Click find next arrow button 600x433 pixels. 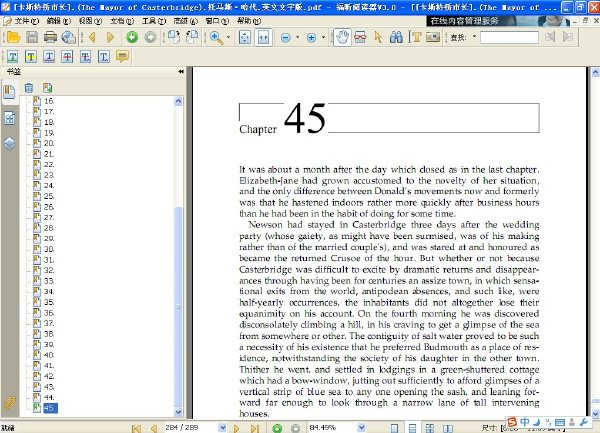pos(568,37)
